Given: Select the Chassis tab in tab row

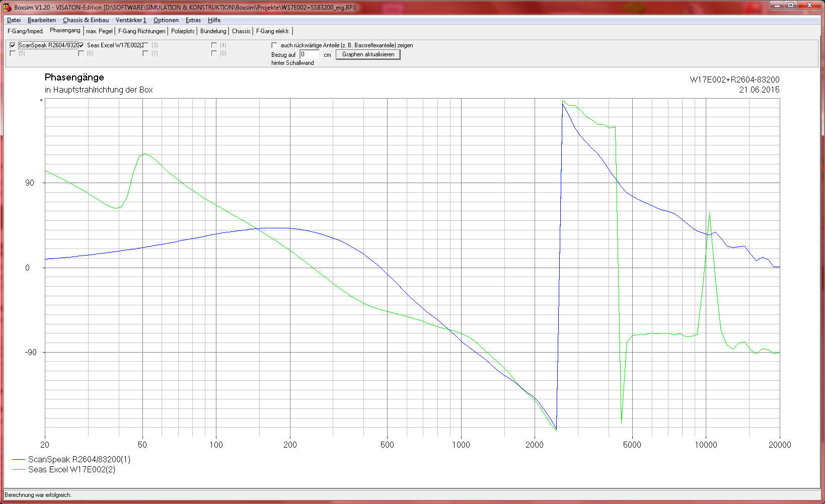Looking at the screenshot, I should pos(241,31).
